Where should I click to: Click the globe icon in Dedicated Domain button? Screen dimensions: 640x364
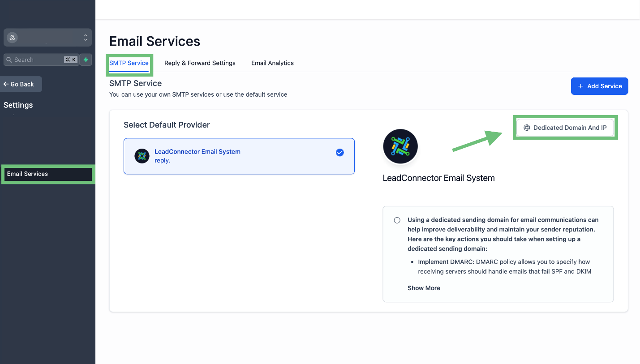coord(527,128)
